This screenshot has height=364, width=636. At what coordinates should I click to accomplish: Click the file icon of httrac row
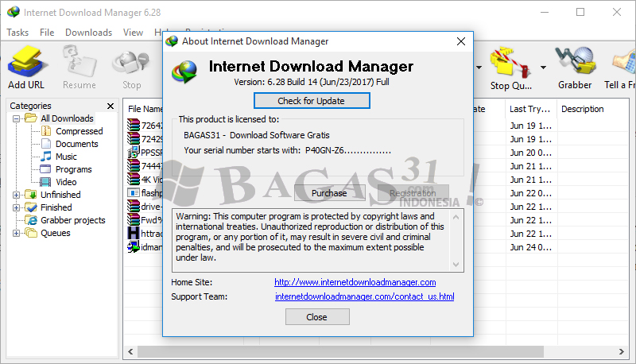pos(134,233)
